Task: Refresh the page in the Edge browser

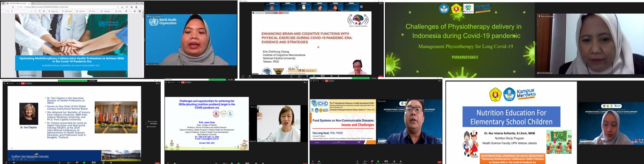Action: pyautogui.click(x=13, y=7)
